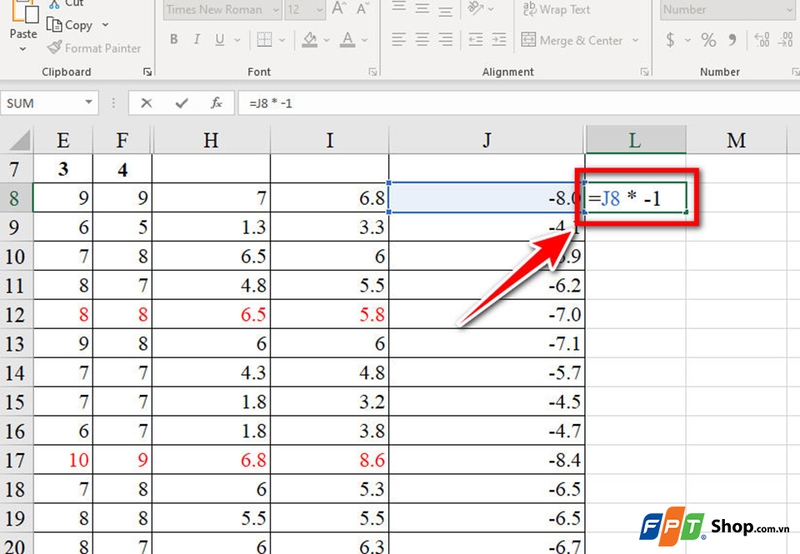Click the Paste clipboard icon

click(25, 11)
